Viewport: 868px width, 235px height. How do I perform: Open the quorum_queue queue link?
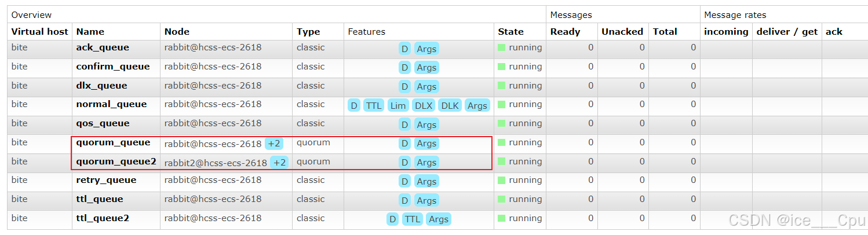113,142
